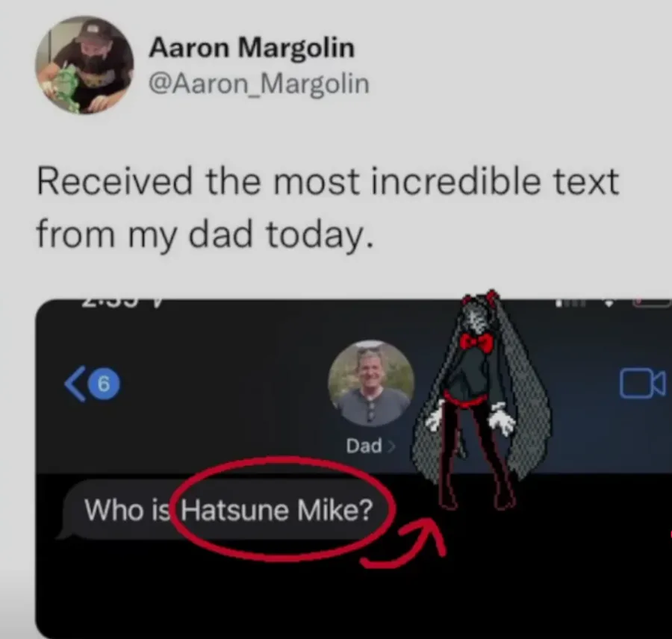Expand contact details via chevron beside Dad
The image size is (672, 639).
pos(391,446)
